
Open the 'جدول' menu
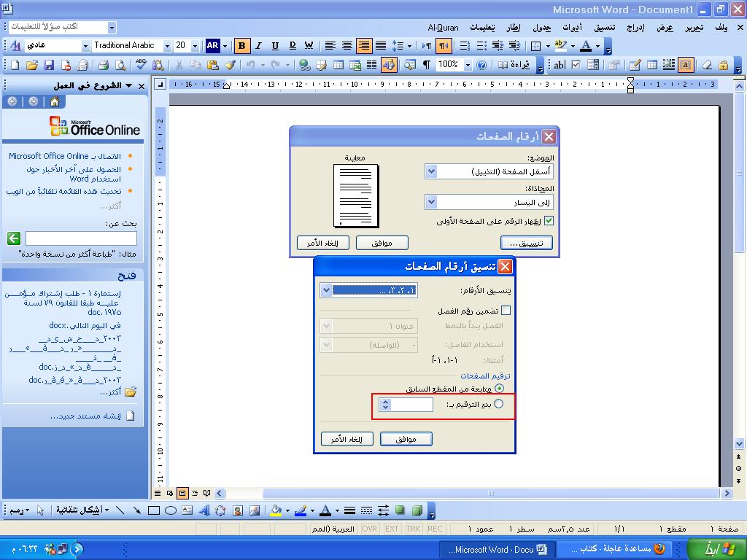click(x=542, y=28)
